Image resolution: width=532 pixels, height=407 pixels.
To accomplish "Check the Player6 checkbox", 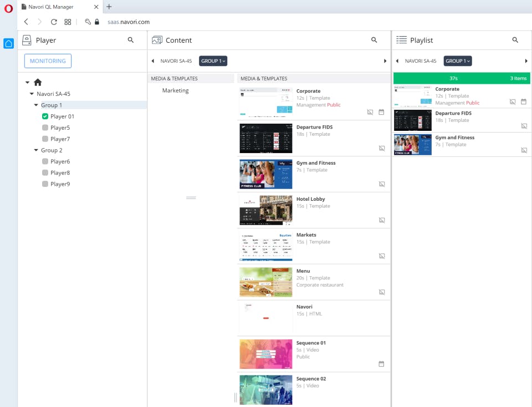I will (x=45, y=161).
